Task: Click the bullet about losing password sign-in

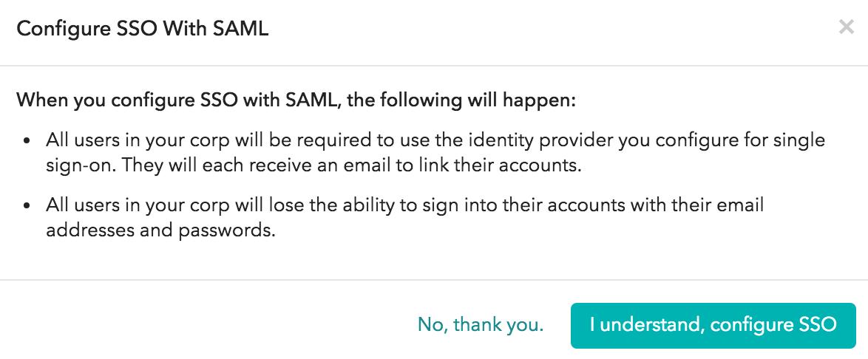Action: coord(404,217)
